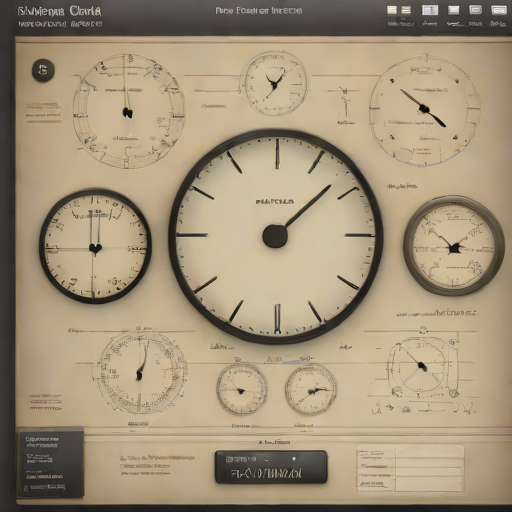The image size is (512, 512).
Task: Select the blueprint dial with diagonal needle at top right
Action: [424, 110]
